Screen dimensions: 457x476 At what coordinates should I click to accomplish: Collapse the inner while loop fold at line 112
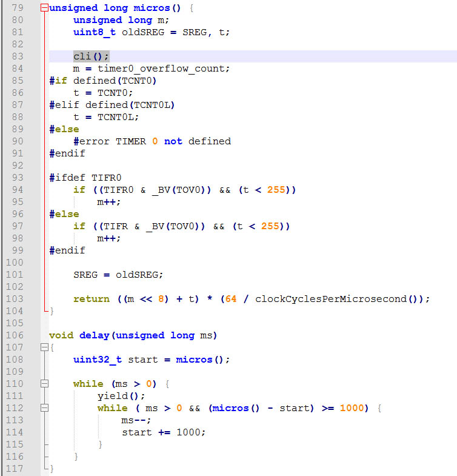44,408
